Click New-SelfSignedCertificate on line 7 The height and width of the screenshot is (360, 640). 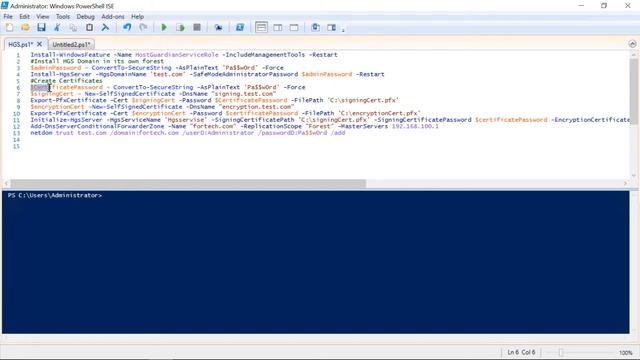click(x=130, y=94)
